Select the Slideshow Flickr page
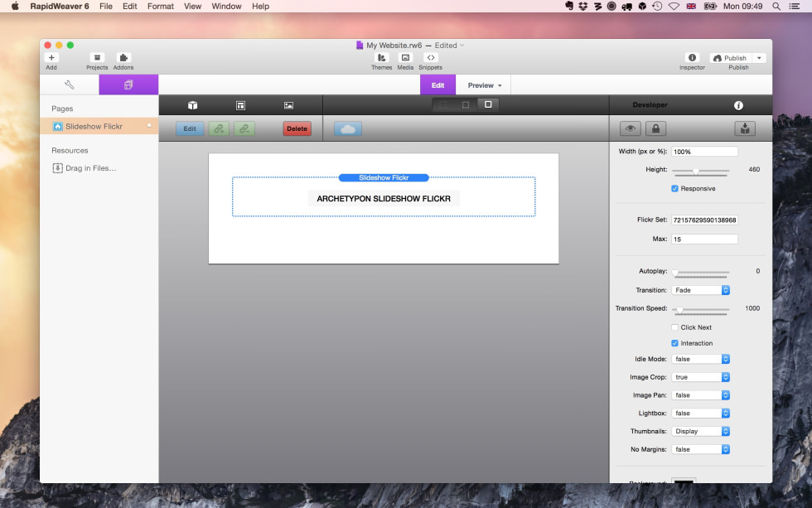This screenshot has height=508, width=812. pyautogui.click(x=99, y=126)
